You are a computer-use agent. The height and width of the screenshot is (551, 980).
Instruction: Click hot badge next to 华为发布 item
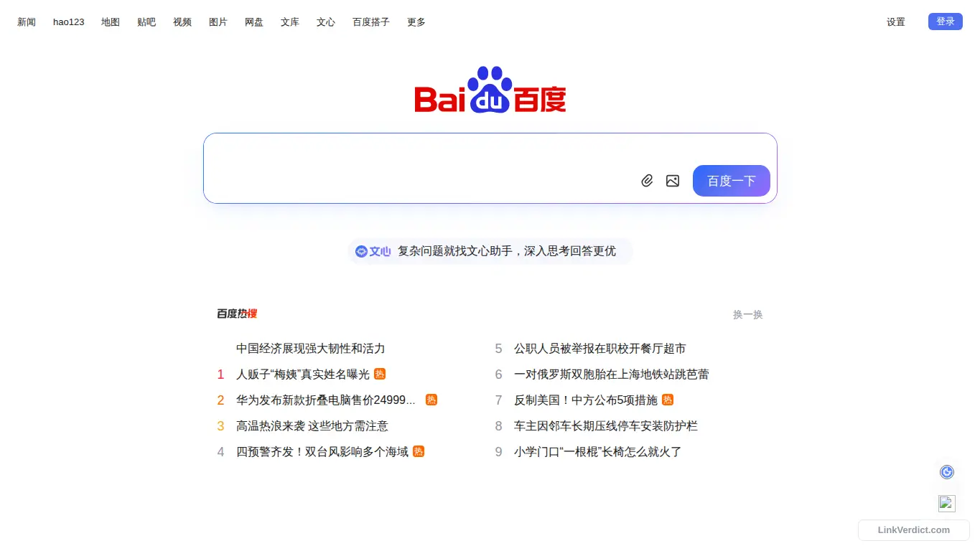click(431, 400)
